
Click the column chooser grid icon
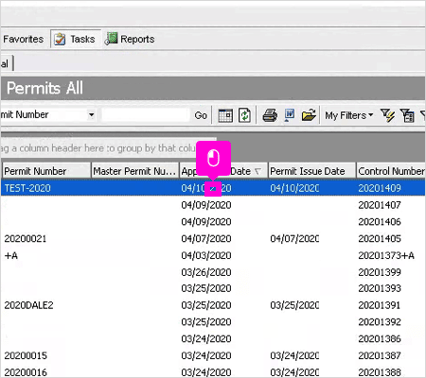pos(225,115)
